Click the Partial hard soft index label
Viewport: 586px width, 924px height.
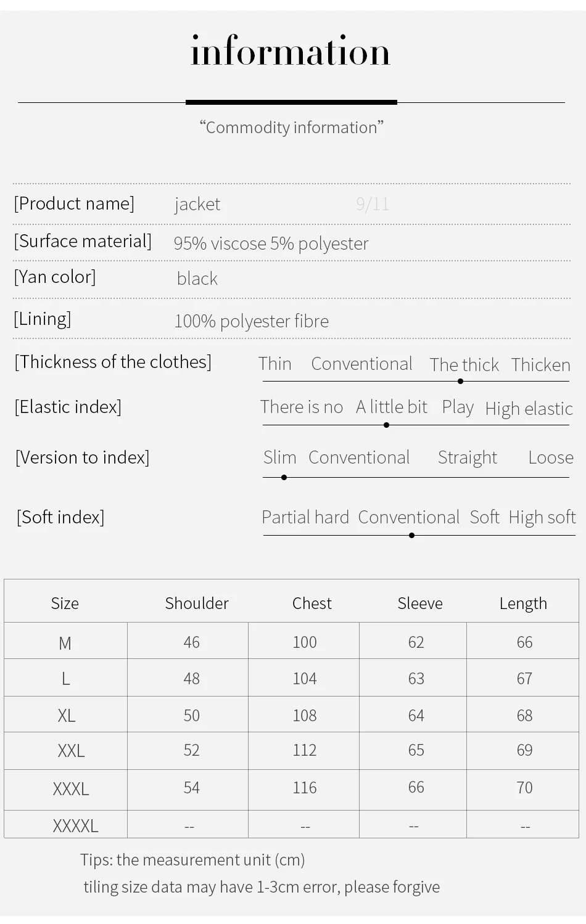click(x=305, y=517)
